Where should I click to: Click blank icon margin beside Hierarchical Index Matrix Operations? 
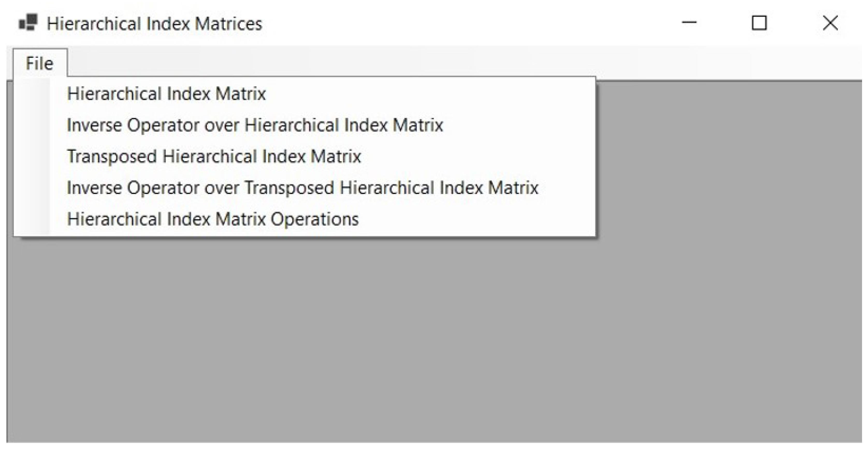[32, 219]
